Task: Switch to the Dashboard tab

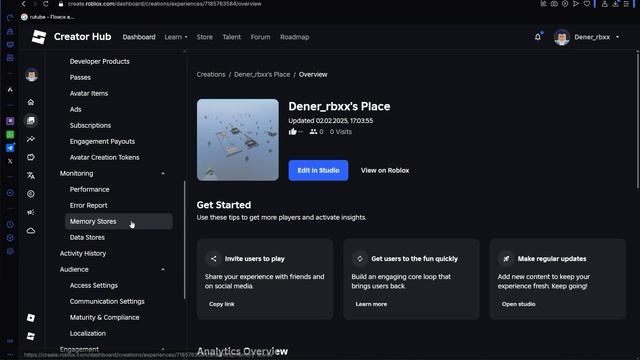Action: [x=139, y=37]
